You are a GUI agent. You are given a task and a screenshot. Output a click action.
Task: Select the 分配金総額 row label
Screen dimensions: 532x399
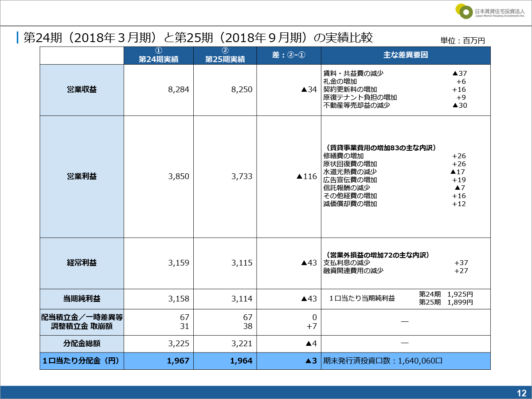[x=82, y=343]
